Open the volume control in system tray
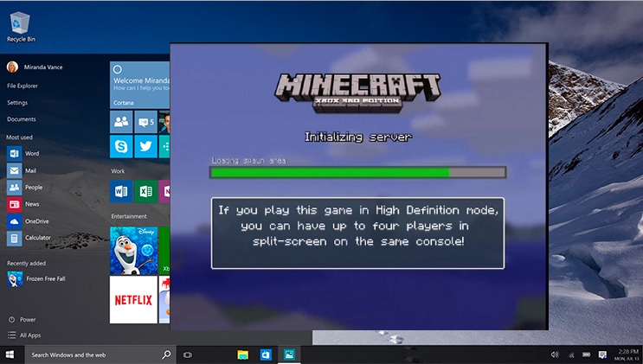This screenshot has height=364, width=643. click(555, 354)
